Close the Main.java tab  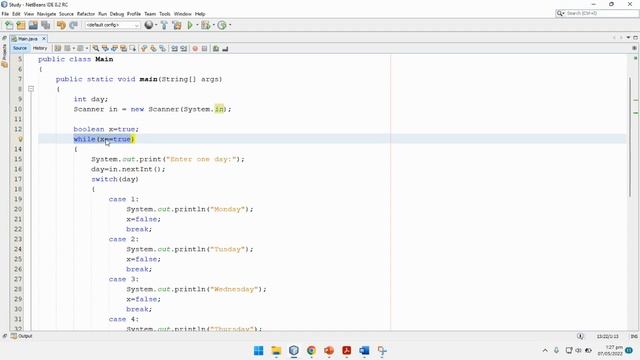click(x=44, y=38)
